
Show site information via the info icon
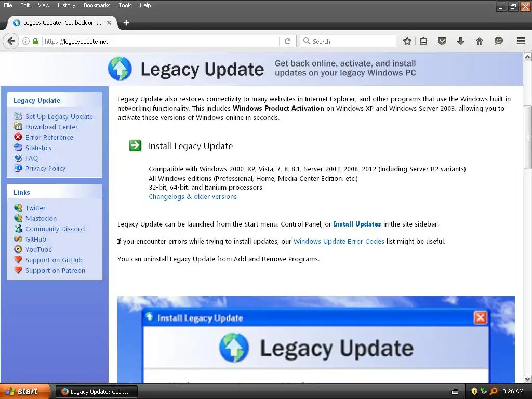click(x=26, y=42)
